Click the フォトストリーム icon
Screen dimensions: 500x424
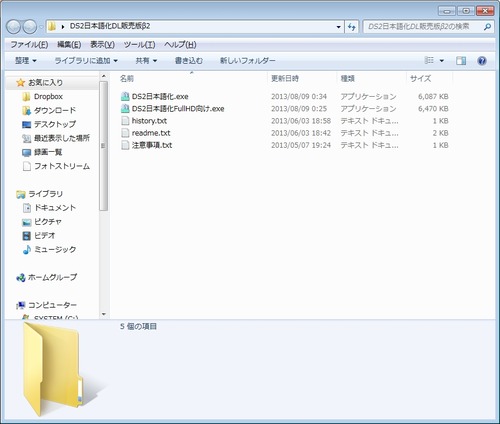(x=26, y=166)
